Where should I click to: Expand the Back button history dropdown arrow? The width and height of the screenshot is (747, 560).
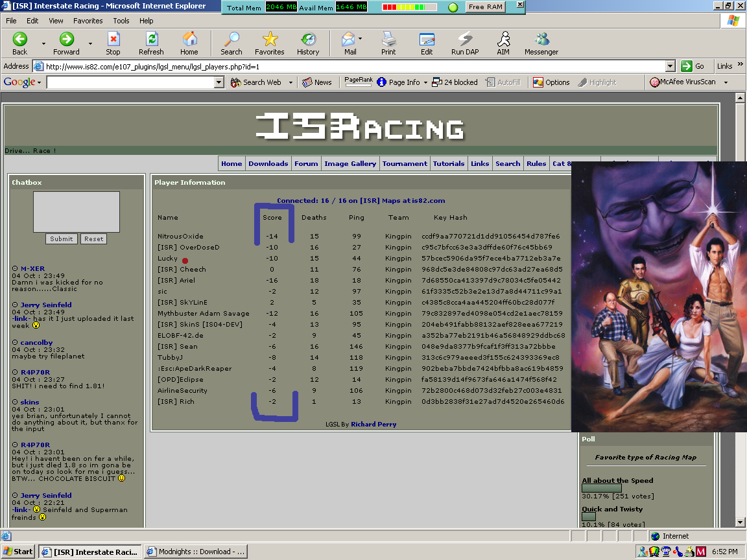pyautogui.click(x=43, y=43)
